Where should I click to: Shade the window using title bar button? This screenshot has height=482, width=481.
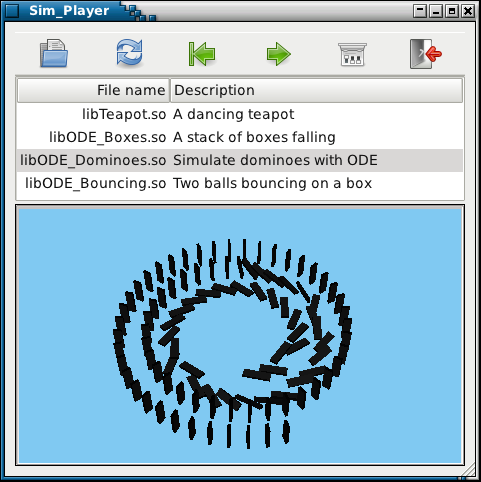(x=420, y=11)
